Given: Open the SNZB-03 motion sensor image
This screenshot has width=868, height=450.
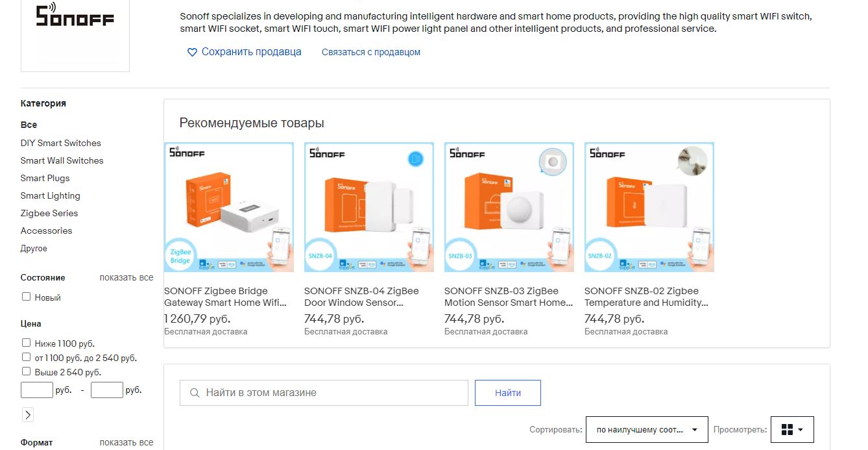Looking at the screenshot, I should (509, 207).
